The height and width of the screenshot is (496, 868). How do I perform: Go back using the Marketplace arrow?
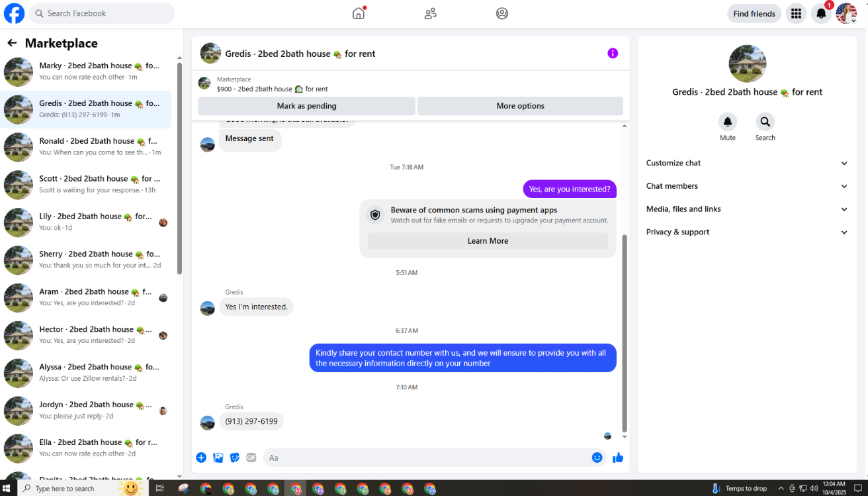(12, 43)
